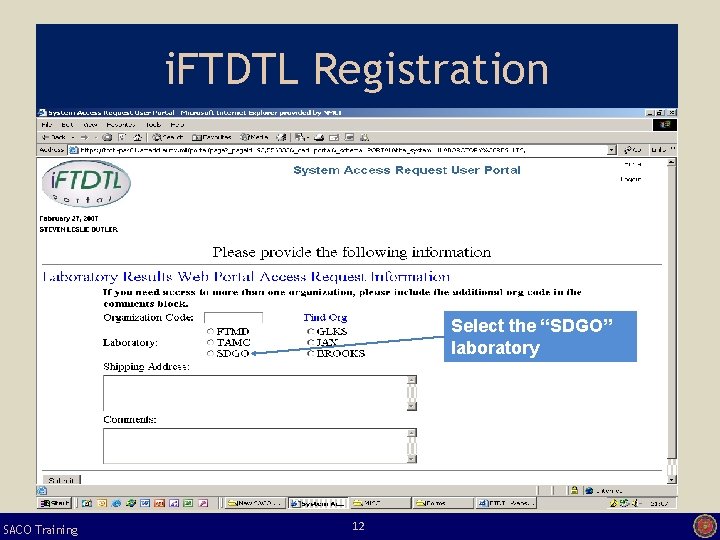The width and height of the screenshot is (720, 540).
Task: Click the page icon in the address bar
Action: click(73, 150)
